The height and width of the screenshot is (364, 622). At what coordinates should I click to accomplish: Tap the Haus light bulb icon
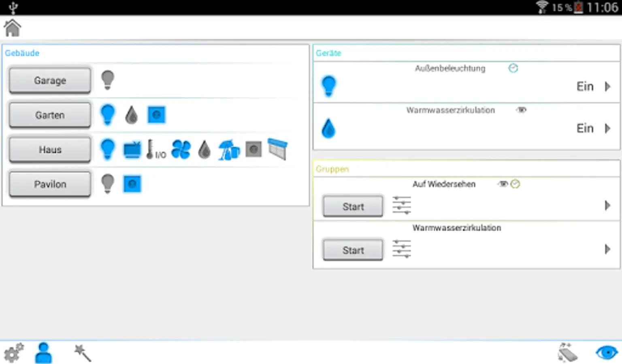pyautogui.click(x=108, y=149)
